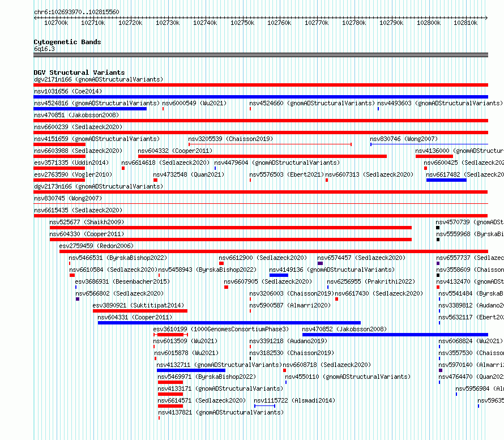Open nsv5458943 (ByrskaBishop2022) label
504x440 pixels.
tap(207, 270)
